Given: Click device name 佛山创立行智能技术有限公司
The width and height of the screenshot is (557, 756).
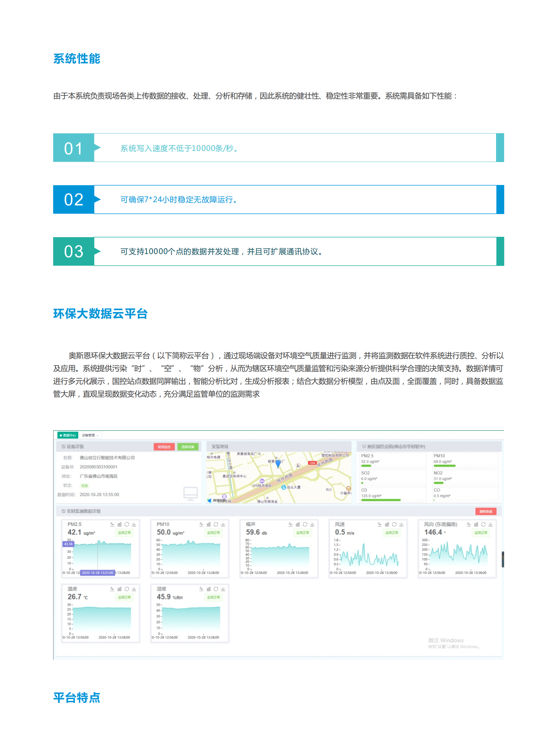Looking at the screenshot, I should click(107, 458).
